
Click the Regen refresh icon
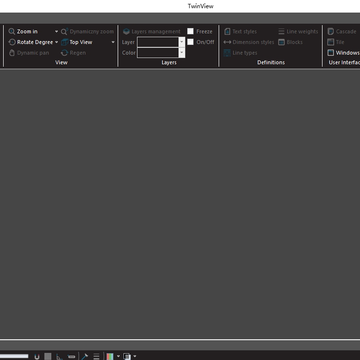coord(65,53)
